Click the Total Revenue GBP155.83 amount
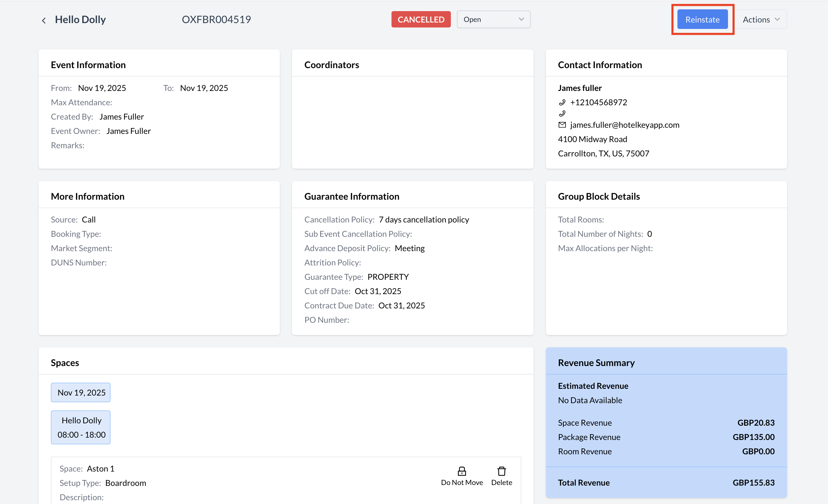 tap(753, 482)
